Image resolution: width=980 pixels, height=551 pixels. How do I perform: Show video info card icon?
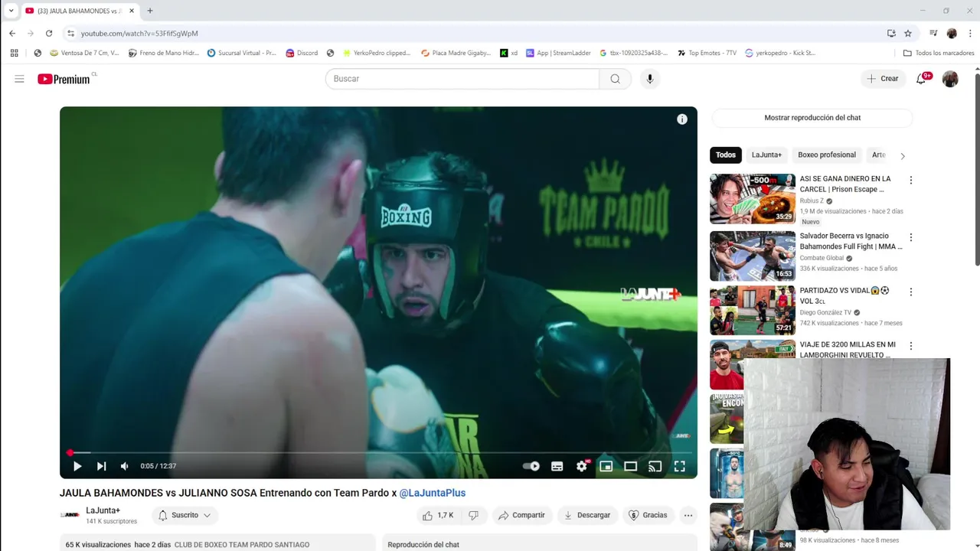[x=682, y=119]
